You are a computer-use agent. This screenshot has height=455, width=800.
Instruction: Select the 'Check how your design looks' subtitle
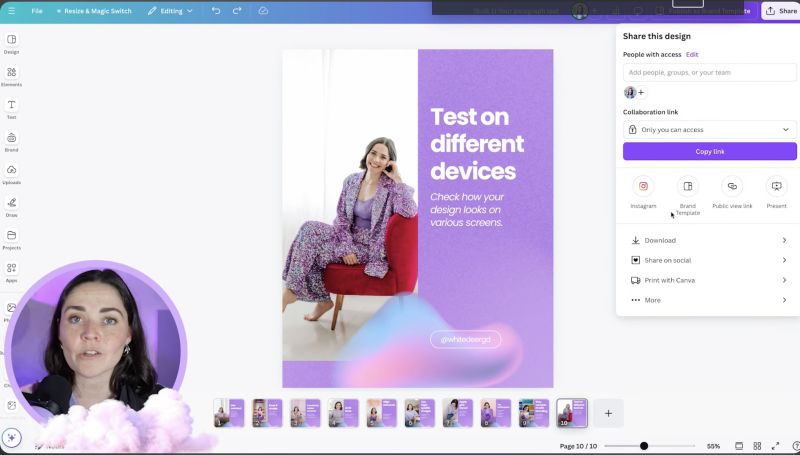(467, 210)
